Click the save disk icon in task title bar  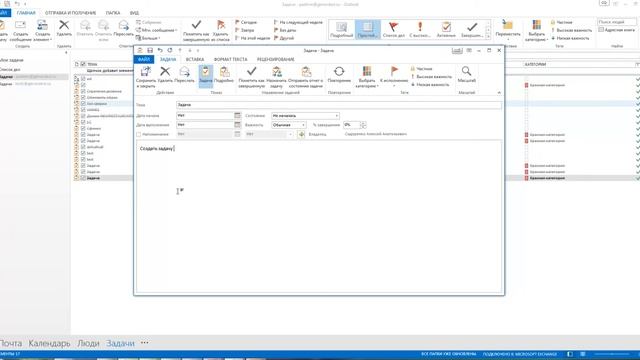150,50
